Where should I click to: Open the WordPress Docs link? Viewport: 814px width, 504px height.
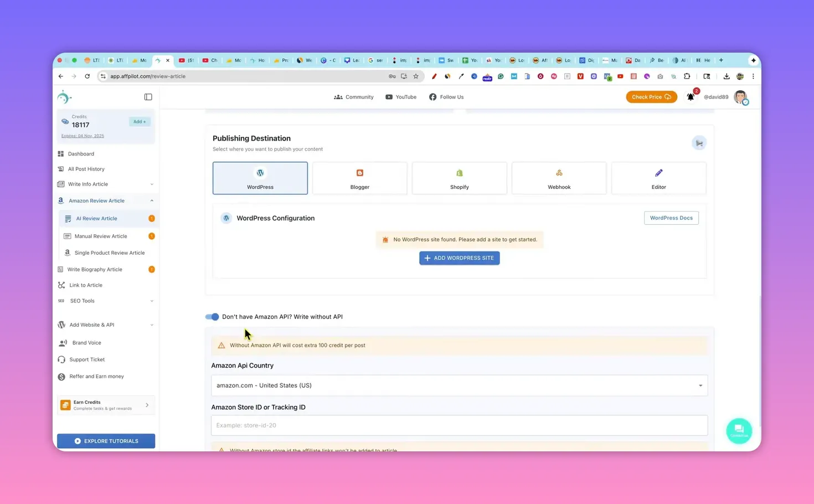tap(671, 218)
